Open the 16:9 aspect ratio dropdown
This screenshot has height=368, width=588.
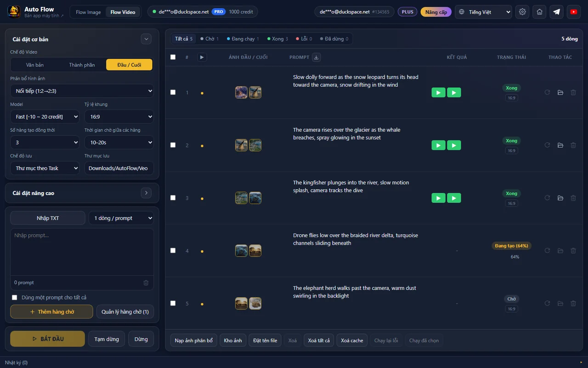coord(119,117)
